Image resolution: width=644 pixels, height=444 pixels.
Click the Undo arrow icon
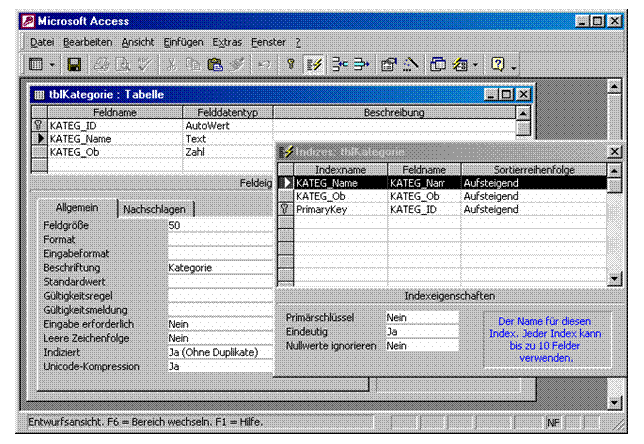click(x=264, y=64)
